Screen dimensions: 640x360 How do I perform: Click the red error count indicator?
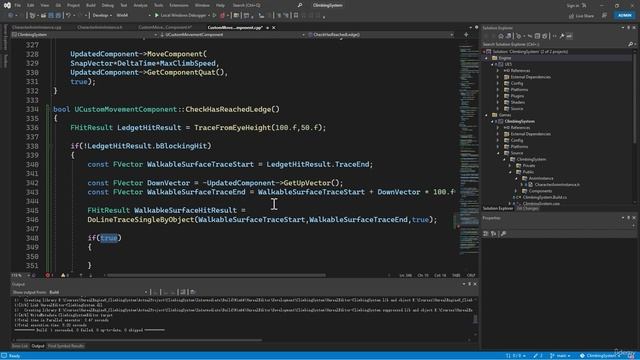(x=49, y=276)
